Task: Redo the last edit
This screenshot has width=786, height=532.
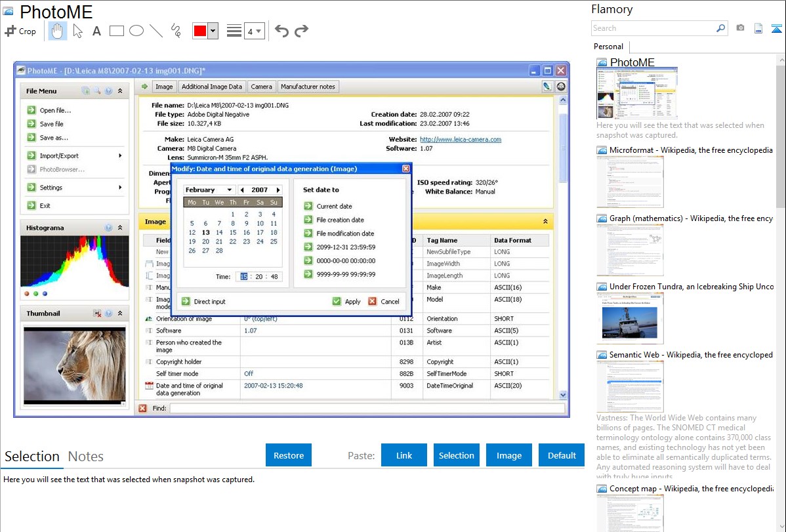Action: [x=301, y=31]
